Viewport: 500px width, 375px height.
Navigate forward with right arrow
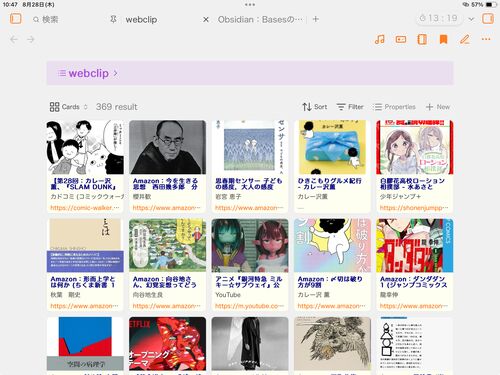[x=31, y=39]
